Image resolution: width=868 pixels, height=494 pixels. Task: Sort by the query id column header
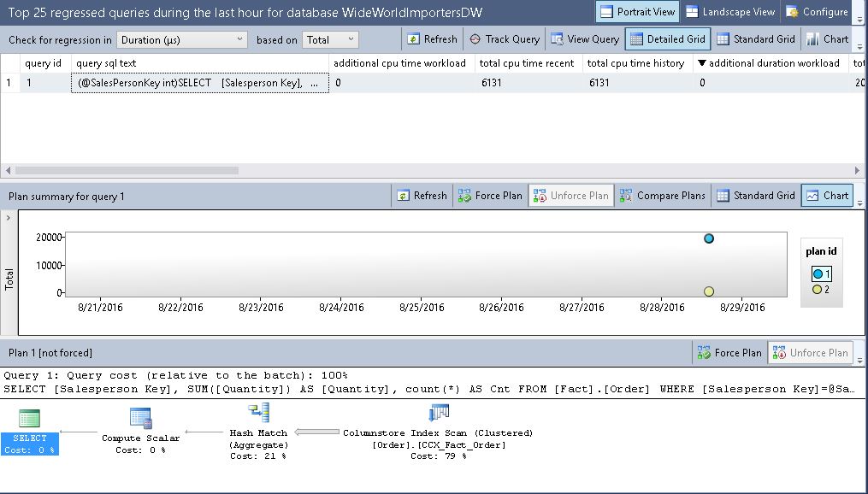coord(45,63)
